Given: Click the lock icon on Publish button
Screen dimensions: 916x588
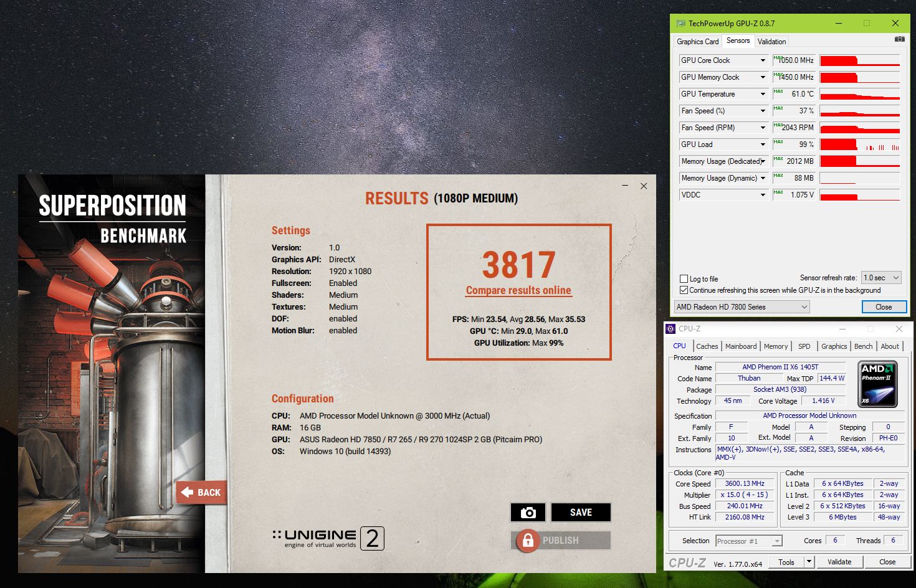Looking at the screenshot, I should coord(527,540).
